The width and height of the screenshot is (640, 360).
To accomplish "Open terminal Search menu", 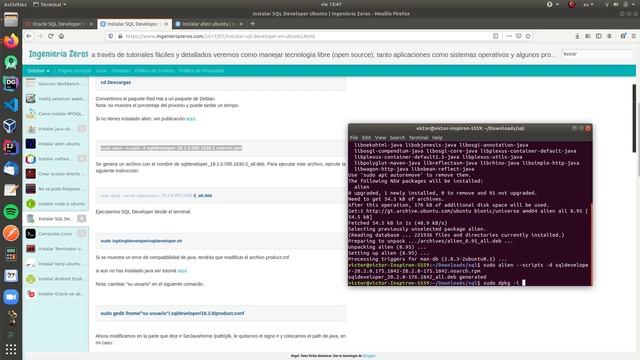I will coord(397,138).
